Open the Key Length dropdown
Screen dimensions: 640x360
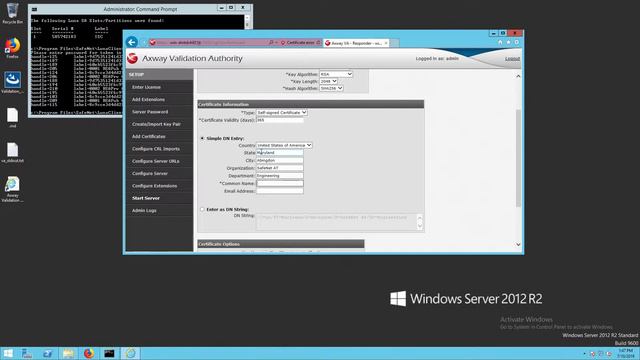[328, 81]
